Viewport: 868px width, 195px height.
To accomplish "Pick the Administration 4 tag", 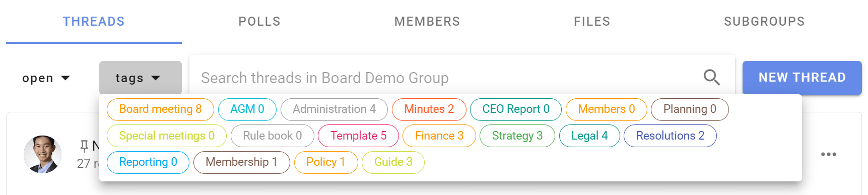I will coord(334,109).
